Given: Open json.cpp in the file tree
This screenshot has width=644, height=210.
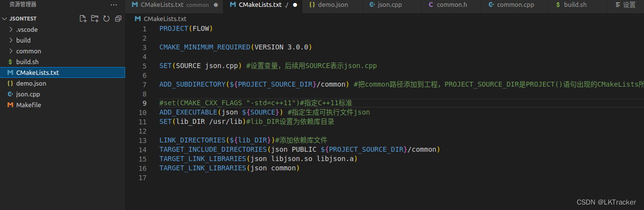Looking at the screenshot, I should point(62,94).
